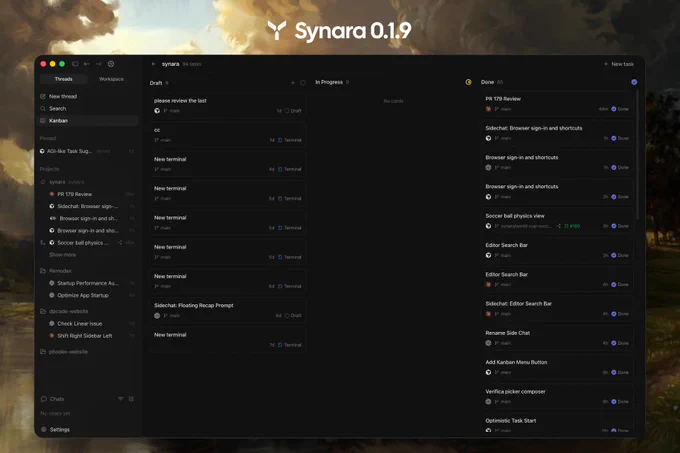
Task: Click the navigate back arrow in title bar
Action: click(x=87, y=64)
